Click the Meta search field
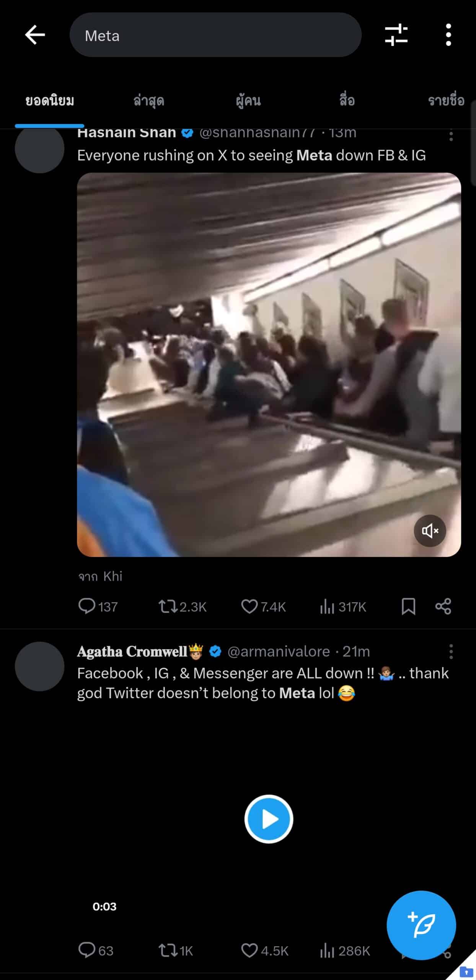Screen dimensions: 476x980 tap(215, 35)
